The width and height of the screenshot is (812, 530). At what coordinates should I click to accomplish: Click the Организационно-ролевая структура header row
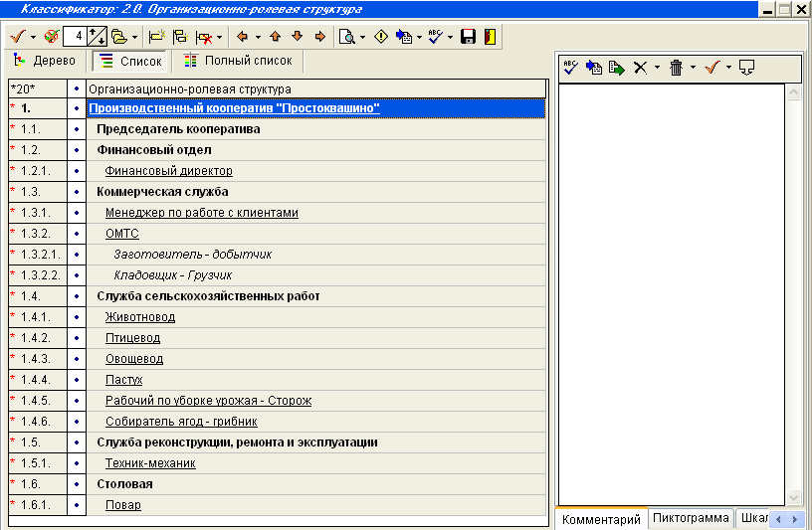point(315,89)
